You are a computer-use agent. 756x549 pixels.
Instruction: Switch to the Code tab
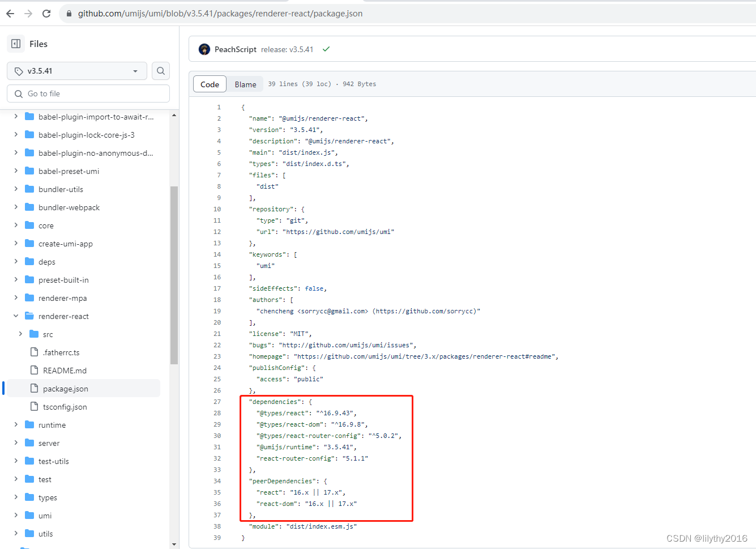click(x=210, y=84)
